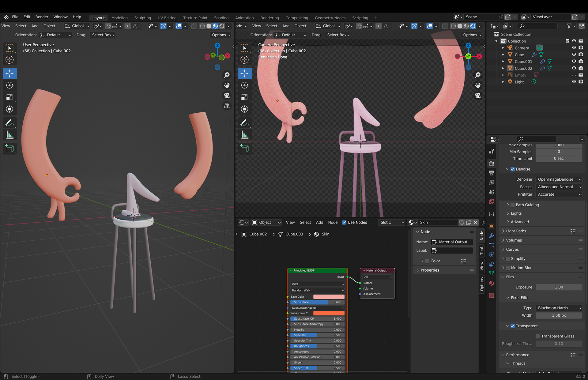Click the Base Color swatch in Principled BSDF

coord(329,297)
